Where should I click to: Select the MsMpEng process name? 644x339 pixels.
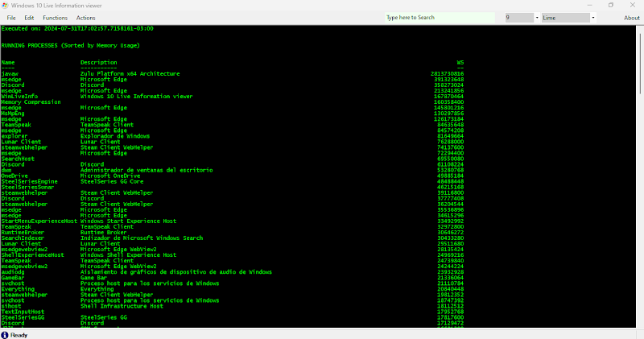coord(13,114)
